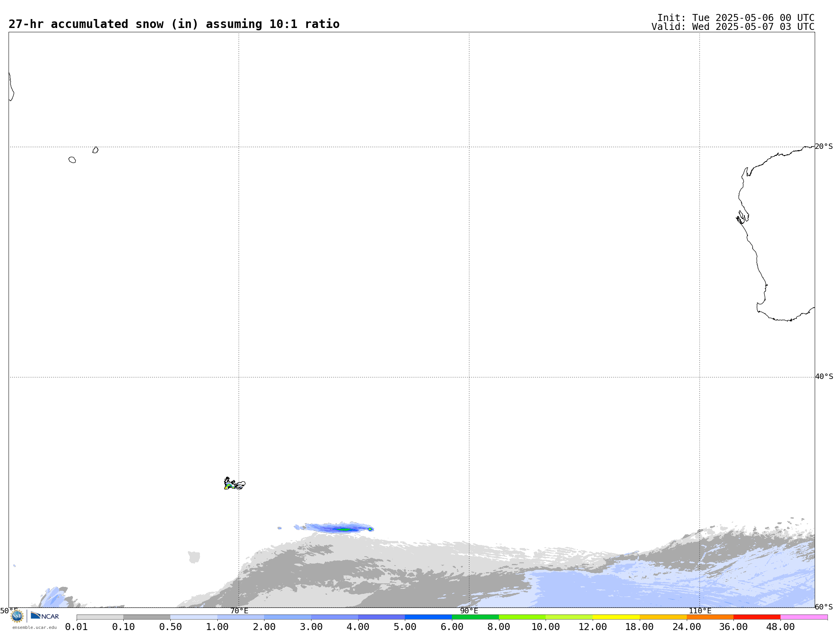The height and width of the screenshot is (632, 840).
Task: Click the NSF logo
Action: (17, 616)
